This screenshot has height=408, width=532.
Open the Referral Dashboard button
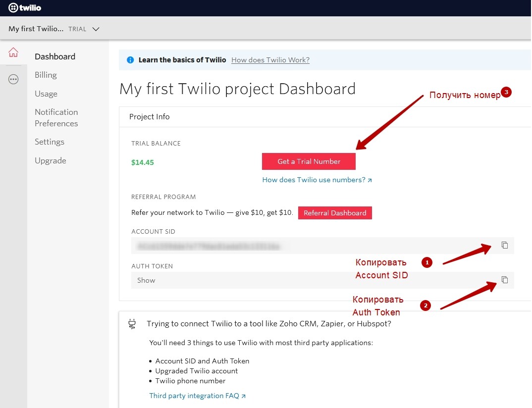pos(335,213)
